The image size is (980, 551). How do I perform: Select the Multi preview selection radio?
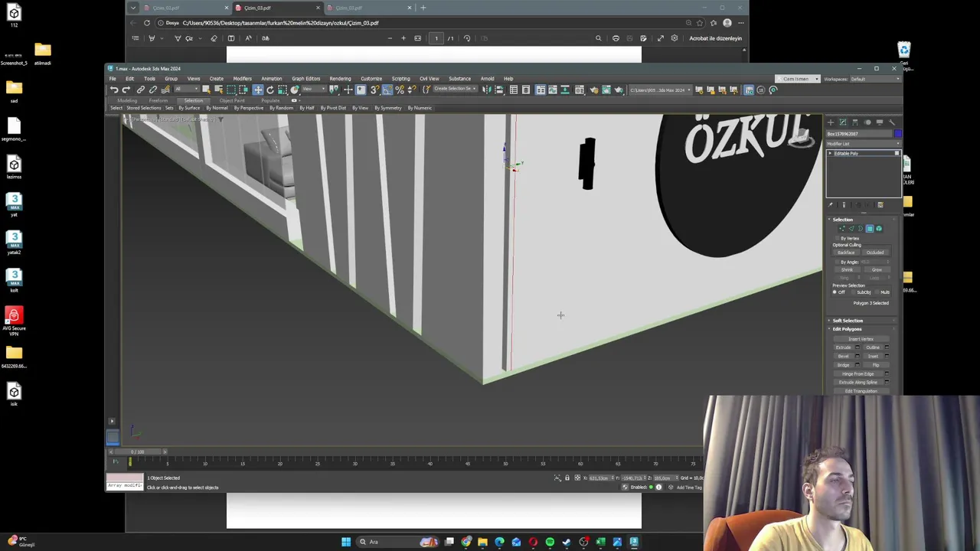click(x=877, y=292)
